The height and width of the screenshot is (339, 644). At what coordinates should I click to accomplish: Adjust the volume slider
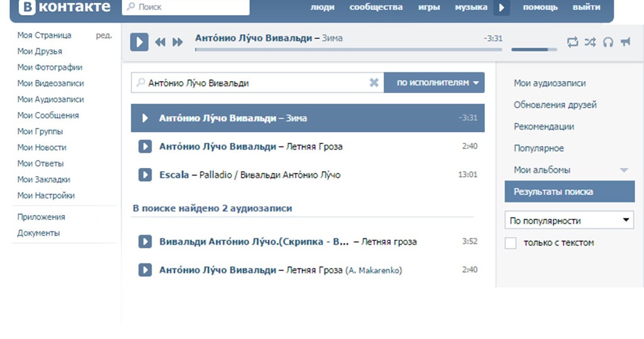534,50
